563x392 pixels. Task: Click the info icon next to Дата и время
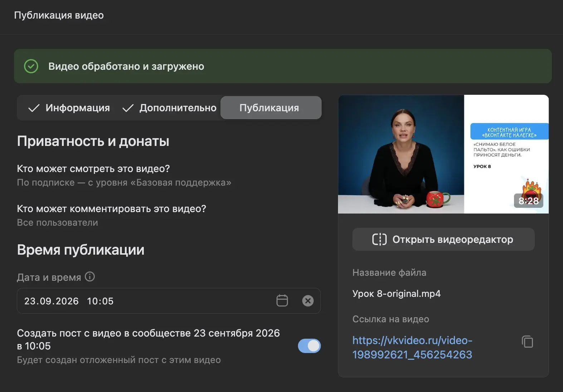[x=90, y=277]
